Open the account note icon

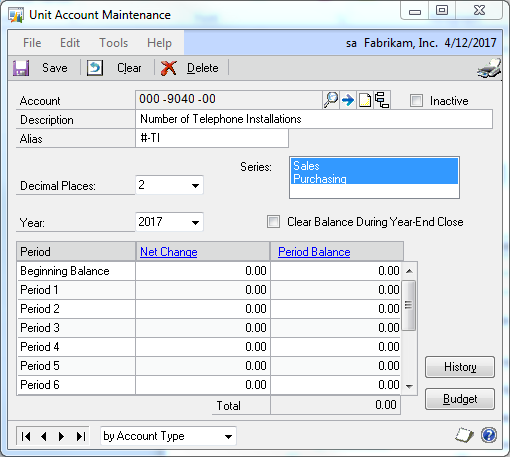(x=365, y=100)
